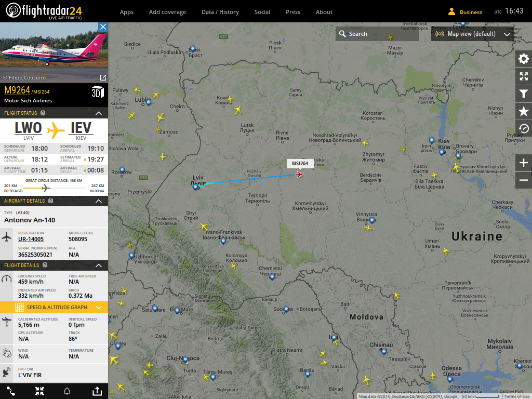532x399 pixels.
Task: Click the share upload icon
Action: [97, 391]
